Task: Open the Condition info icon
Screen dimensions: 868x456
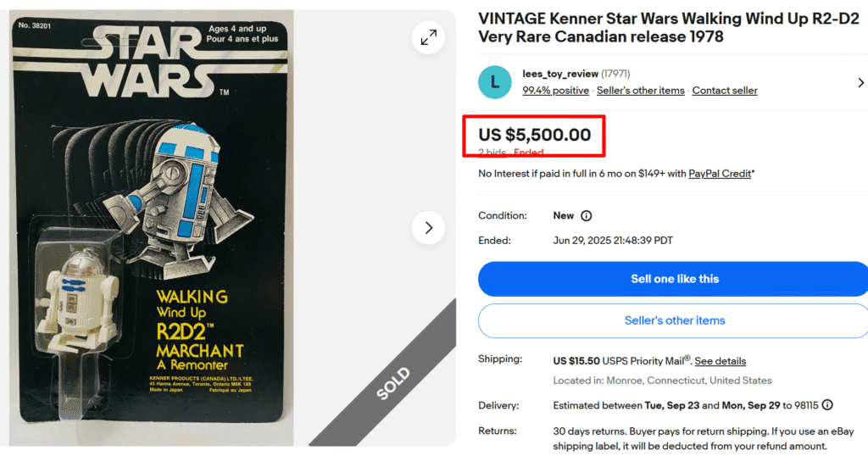Action: click(x=586, y=216)
